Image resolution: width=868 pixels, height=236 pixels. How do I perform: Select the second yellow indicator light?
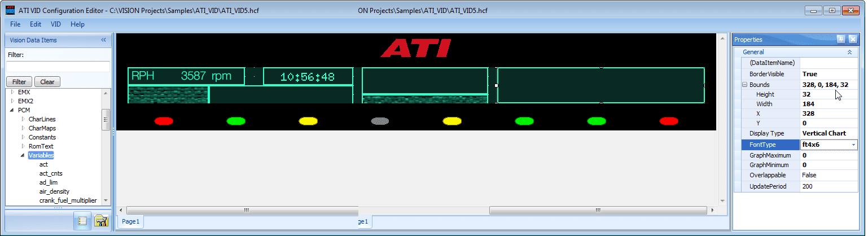[x=453, y=121]
